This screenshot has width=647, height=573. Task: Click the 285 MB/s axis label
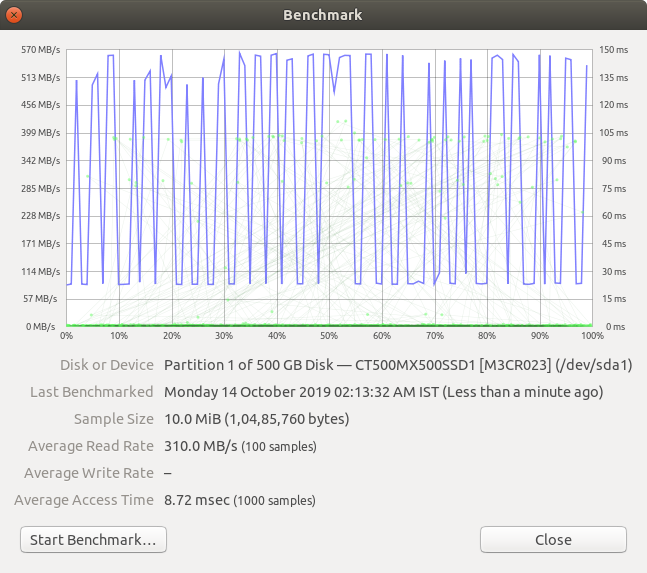point(40,189)
